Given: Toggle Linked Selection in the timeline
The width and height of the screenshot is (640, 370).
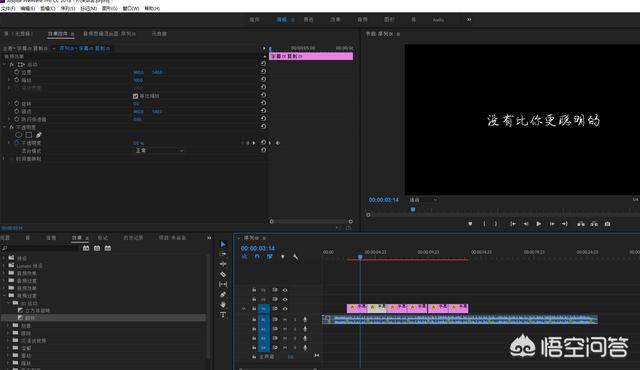Looking at the screenshot, I should [270, 257].
